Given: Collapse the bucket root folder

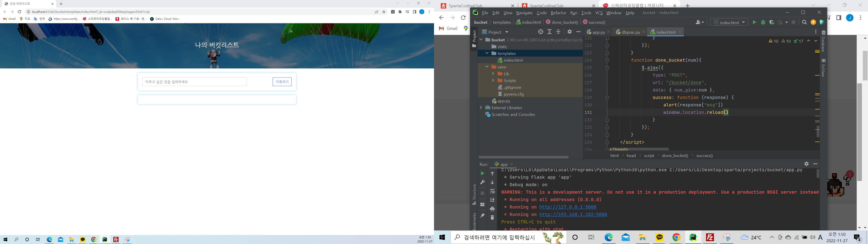Looking at the screenshot, I should [x=481, y=40].
